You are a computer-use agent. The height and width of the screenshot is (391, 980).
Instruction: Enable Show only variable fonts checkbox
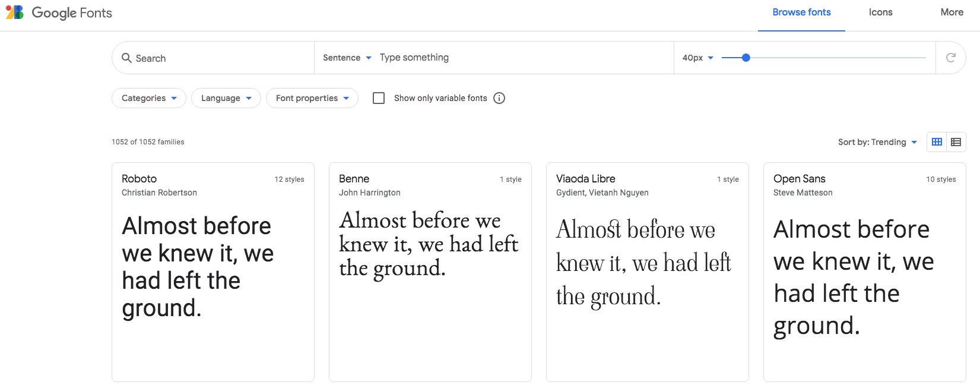[379, 98]
